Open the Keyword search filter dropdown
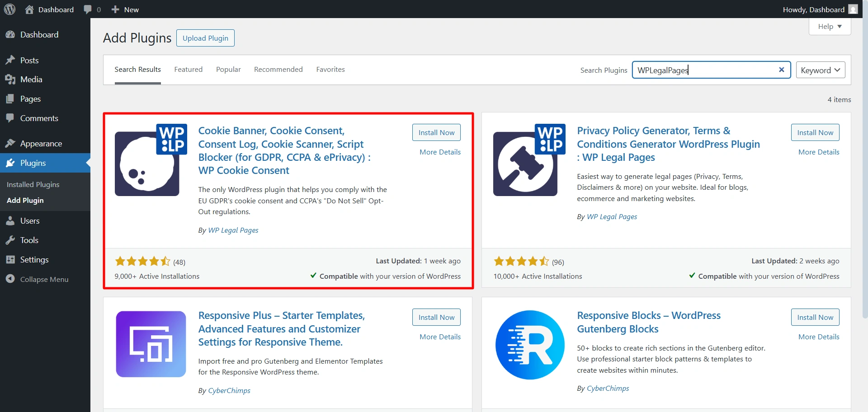Viewport: 868px width, 412px height. (x=820, y=70)
